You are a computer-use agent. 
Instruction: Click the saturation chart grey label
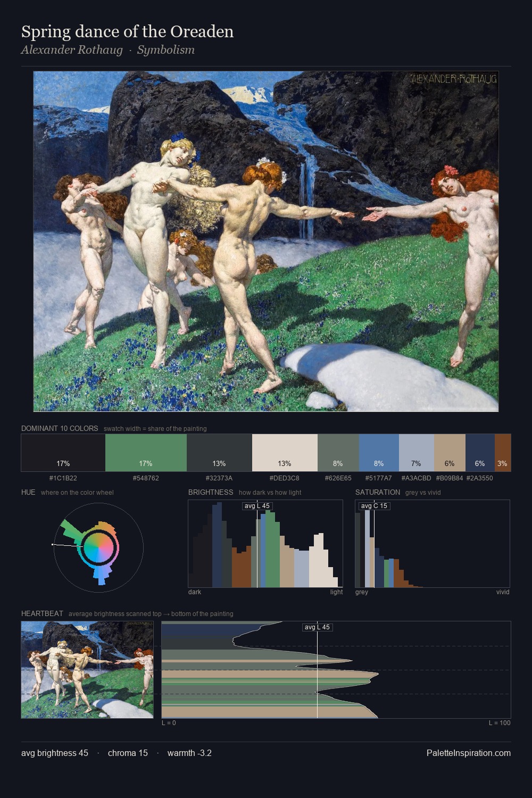[x=362, y=592]
